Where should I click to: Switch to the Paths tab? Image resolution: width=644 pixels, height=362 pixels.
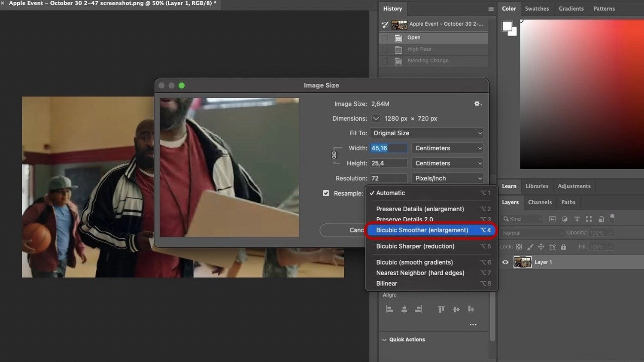[x=568, y=202]
